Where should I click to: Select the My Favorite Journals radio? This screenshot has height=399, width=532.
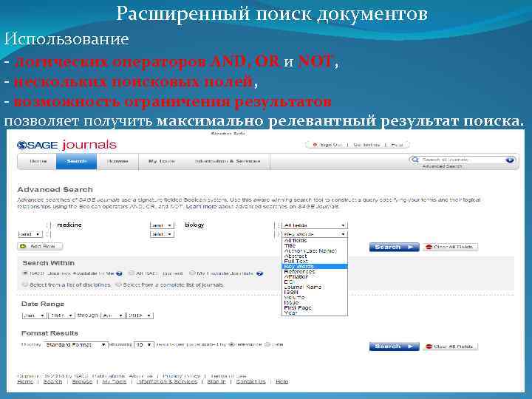(192, 273)
